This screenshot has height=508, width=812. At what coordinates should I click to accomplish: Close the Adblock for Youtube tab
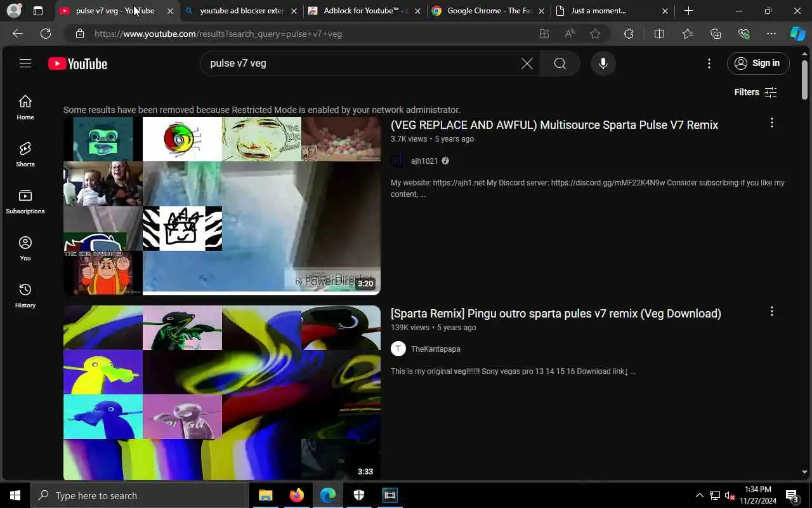coord(417,11)
